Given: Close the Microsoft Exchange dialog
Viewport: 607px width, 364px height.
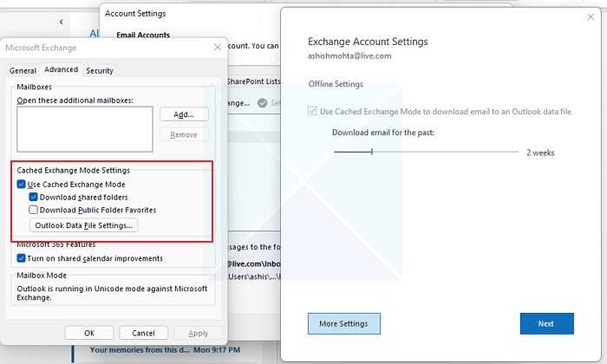Looking at the screenshot, I should [x=218, y=47].
